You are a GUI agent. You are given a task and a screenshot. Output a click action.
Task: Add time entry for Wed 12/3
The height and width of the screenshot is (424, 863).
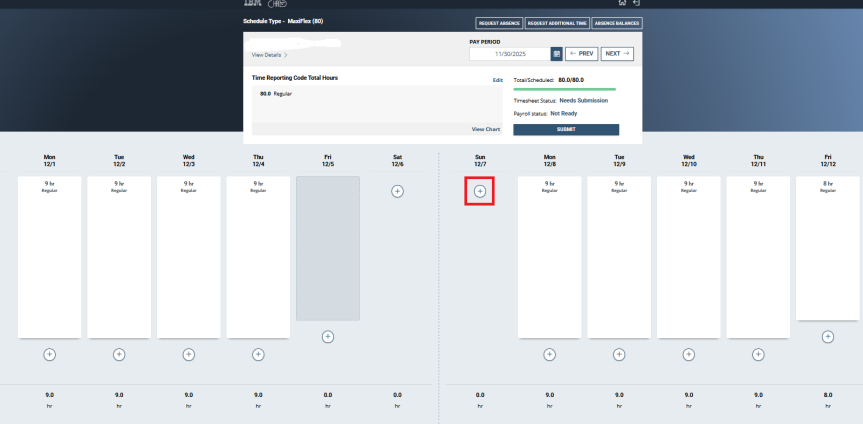[189, 355]
